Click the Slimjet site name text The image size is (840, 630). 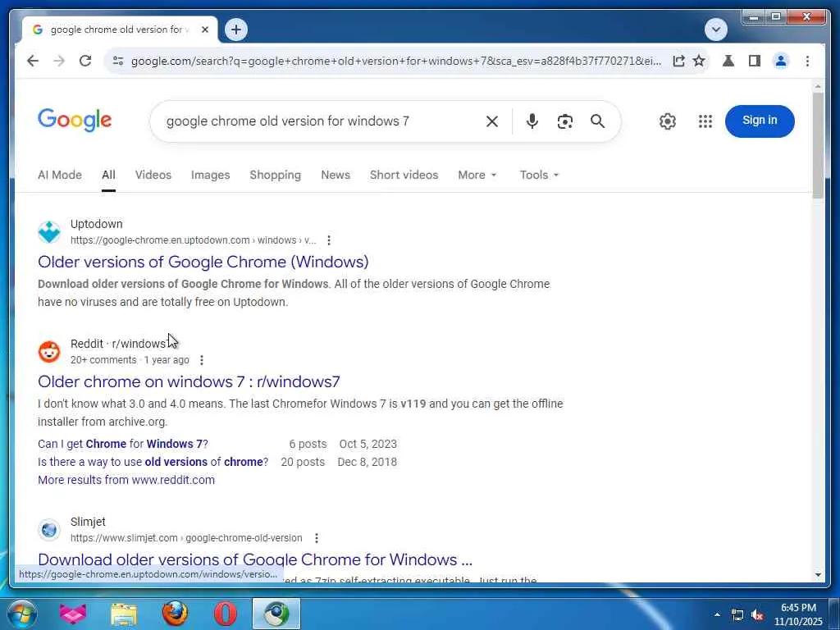[88, 522]
